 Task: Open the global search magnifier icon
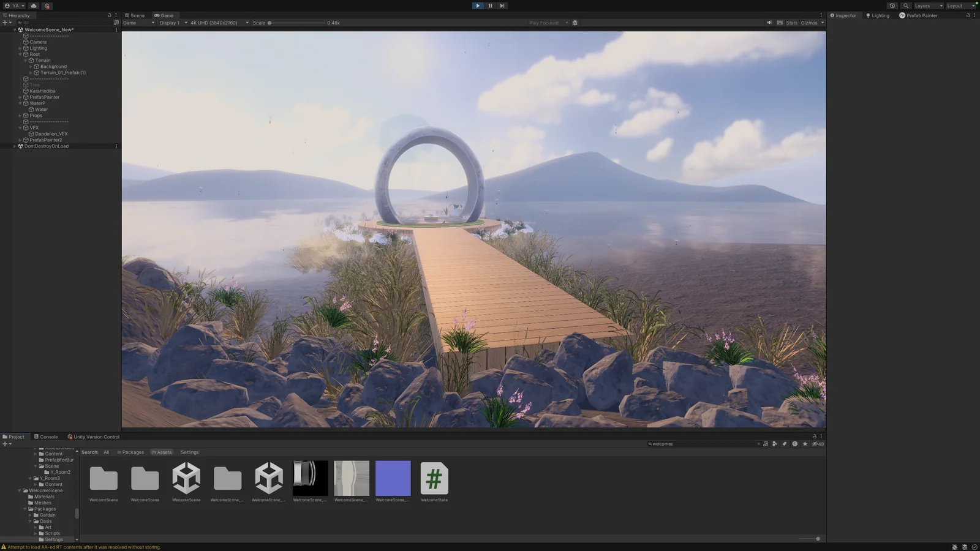pos(906,6)
